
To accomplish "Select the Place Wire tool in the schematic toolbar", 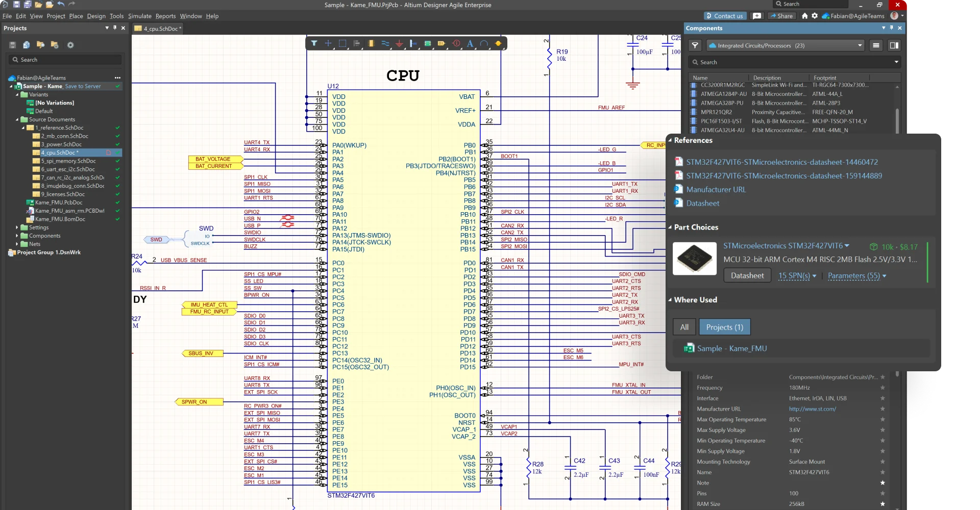I will (x=385, y=44).
